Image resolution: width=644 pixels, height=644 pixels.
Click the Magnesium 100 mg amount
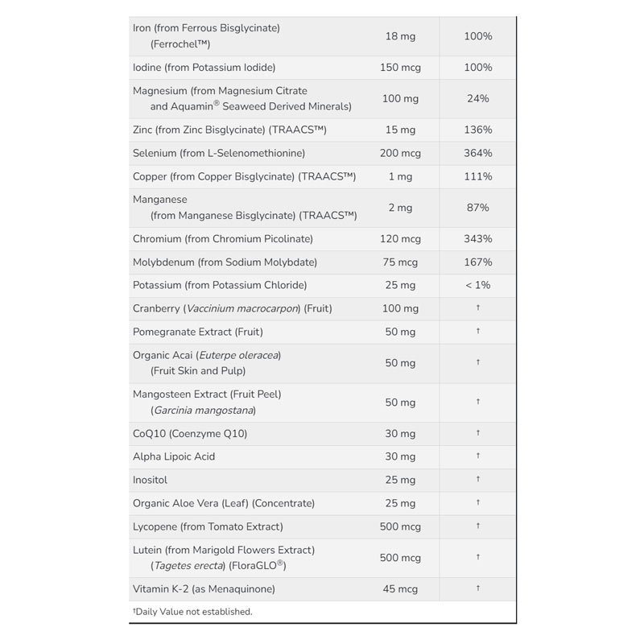click(400, 99)
